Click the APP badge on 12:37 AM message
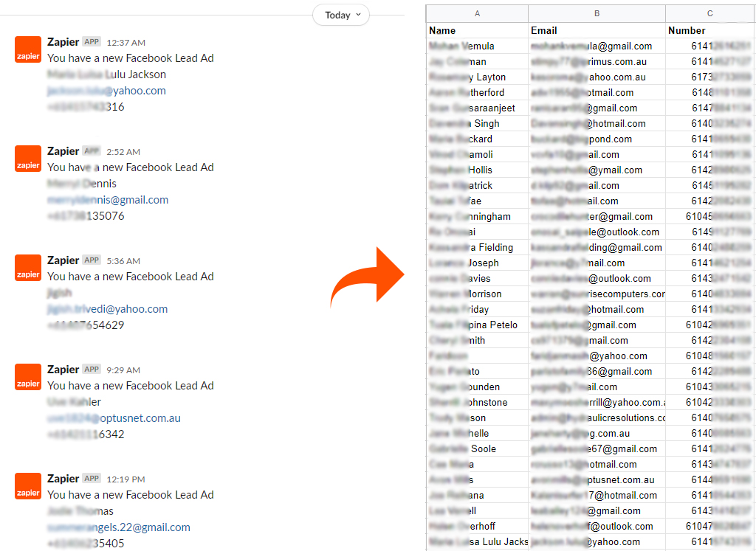756x551 pixels. pos(91,42)
